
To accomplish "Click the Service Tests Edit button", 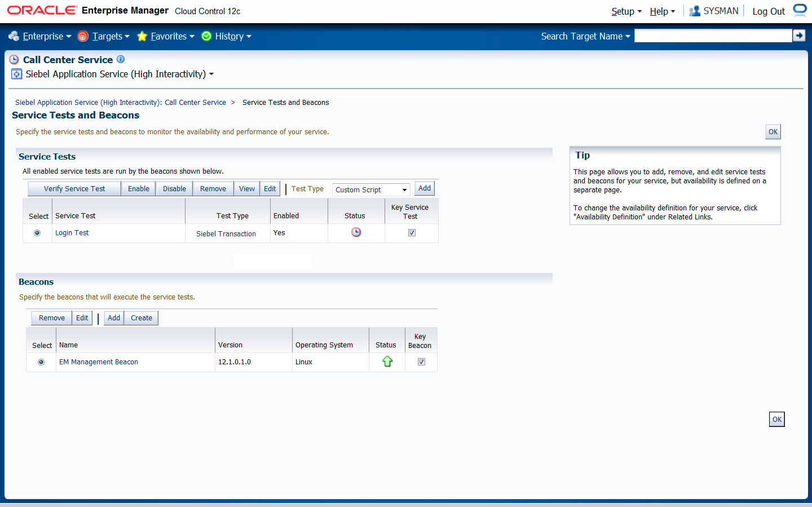I will (270, 189).
